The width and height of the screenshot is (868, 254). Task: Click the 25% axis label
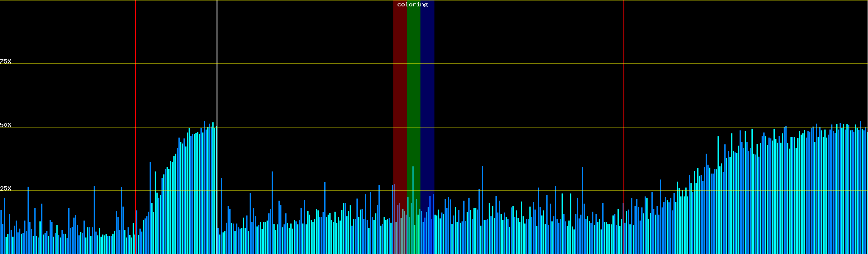6,188
